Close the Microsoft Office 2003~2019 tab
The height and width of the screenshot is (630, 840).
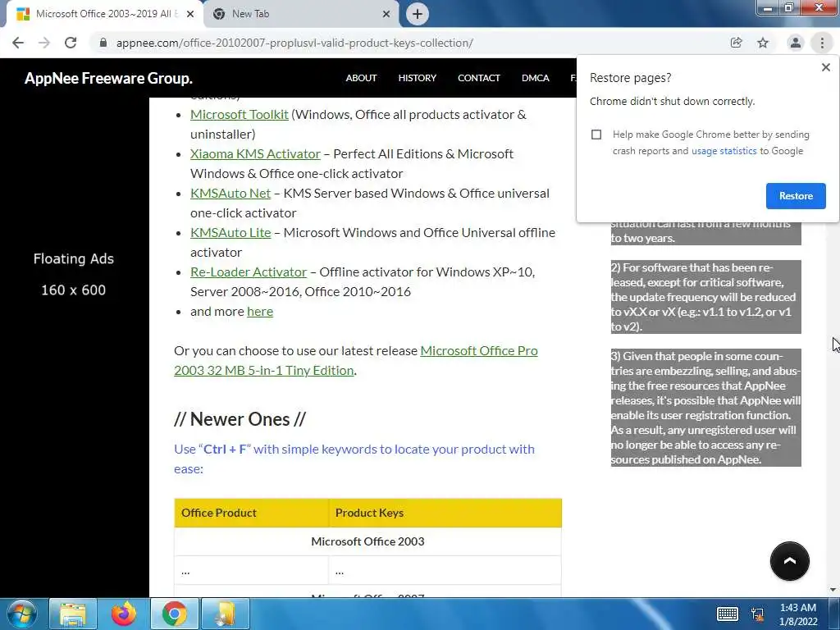click(190, 14)
